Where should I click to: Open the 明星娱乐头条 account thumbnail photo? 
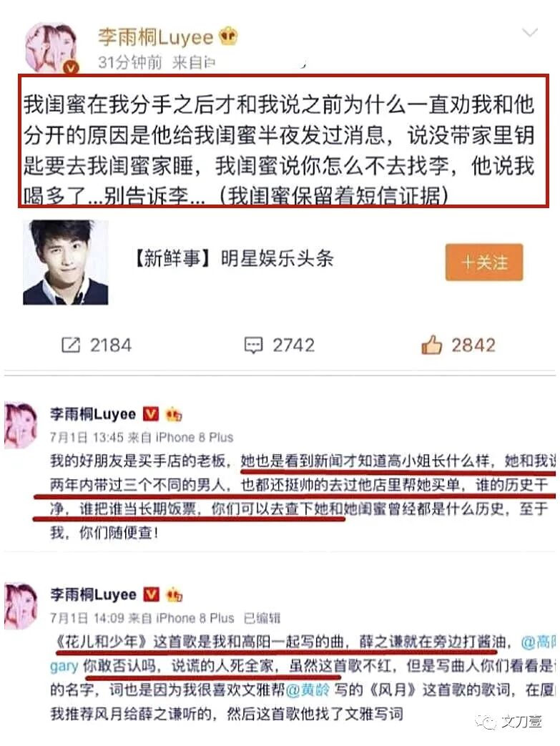(66, 262)
